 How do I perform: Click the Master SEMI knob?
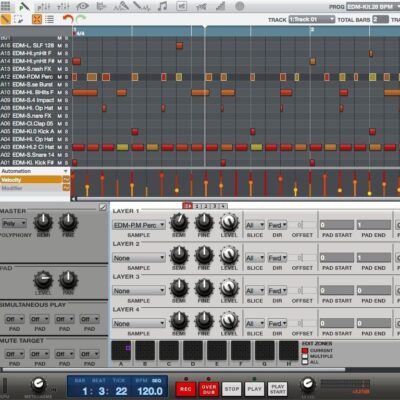point(43,223)
